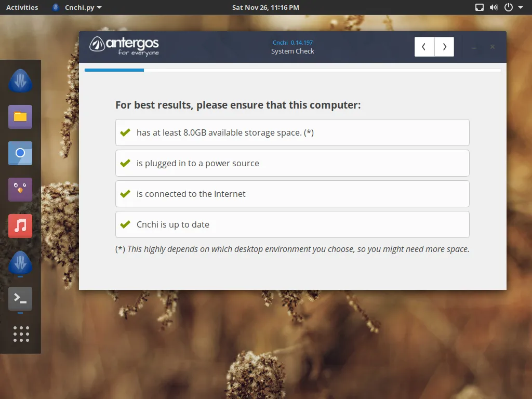Image resolution: width=532 pixels, height=399 pixels.
Task: Click the storage space checkmark
Action: (125, 132)
